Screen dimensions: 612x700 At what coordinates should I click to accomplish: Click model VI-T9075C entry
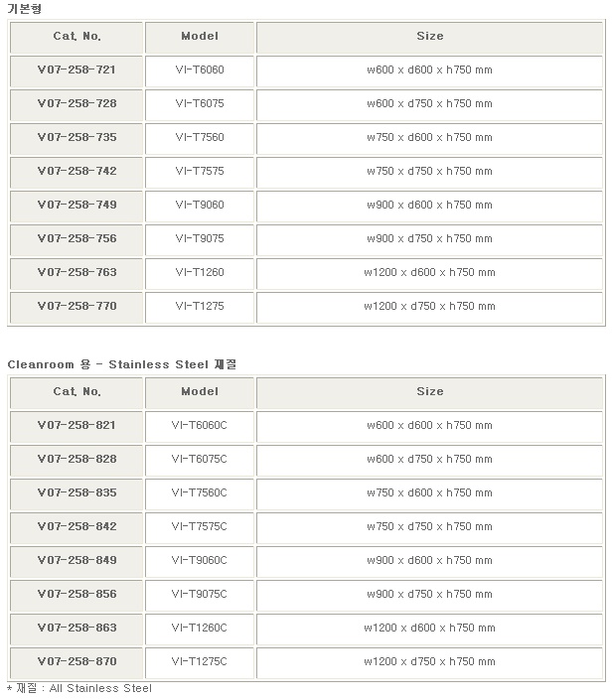click(200, 595)
